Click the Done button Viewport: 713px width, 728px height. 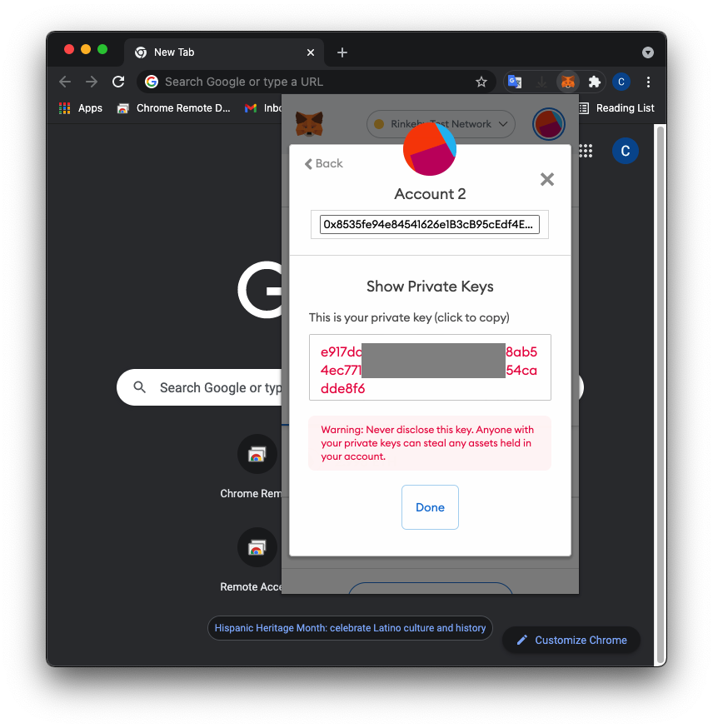tap(430, 507)
